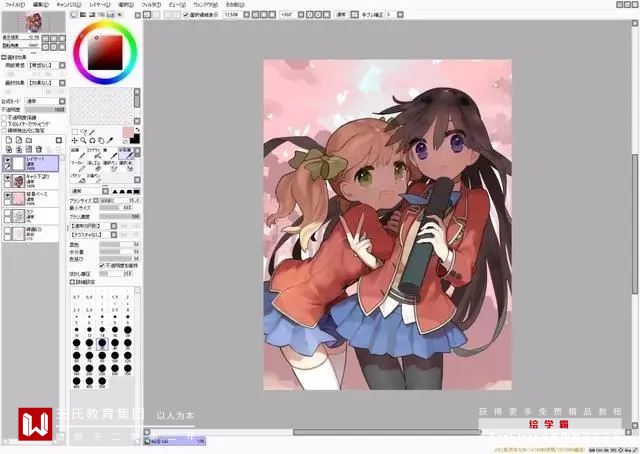
Task: Enable 下のレイヤーでクリッピング checkbox
Action: pyautogui.click(x=4, y=124)
